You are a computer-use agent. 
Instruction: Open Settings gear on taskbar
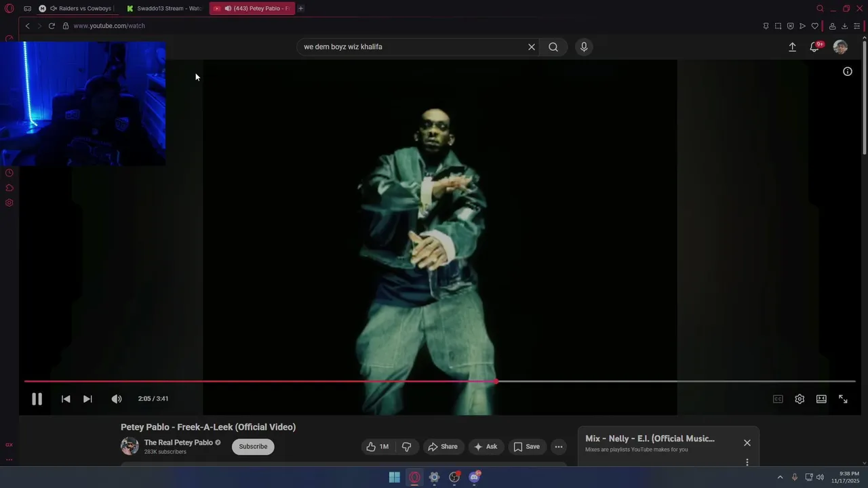tap(434, 477)
